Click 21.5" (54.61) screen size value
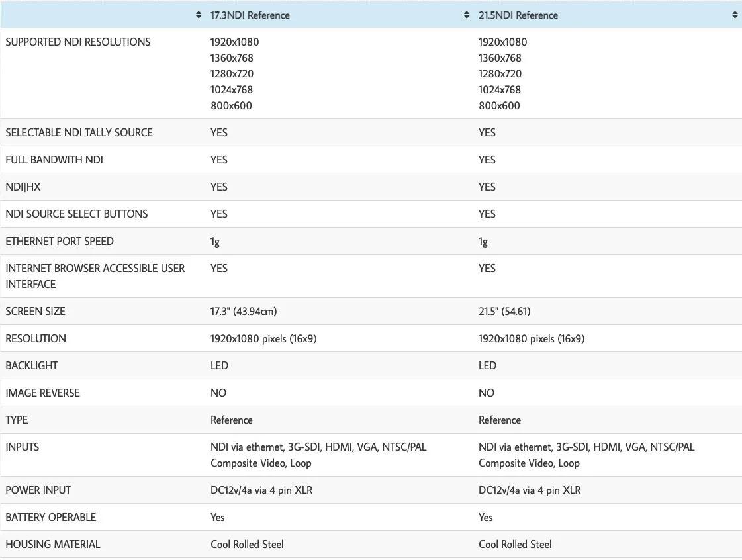The height and width of the screenshot is (560, 742). 504,312
